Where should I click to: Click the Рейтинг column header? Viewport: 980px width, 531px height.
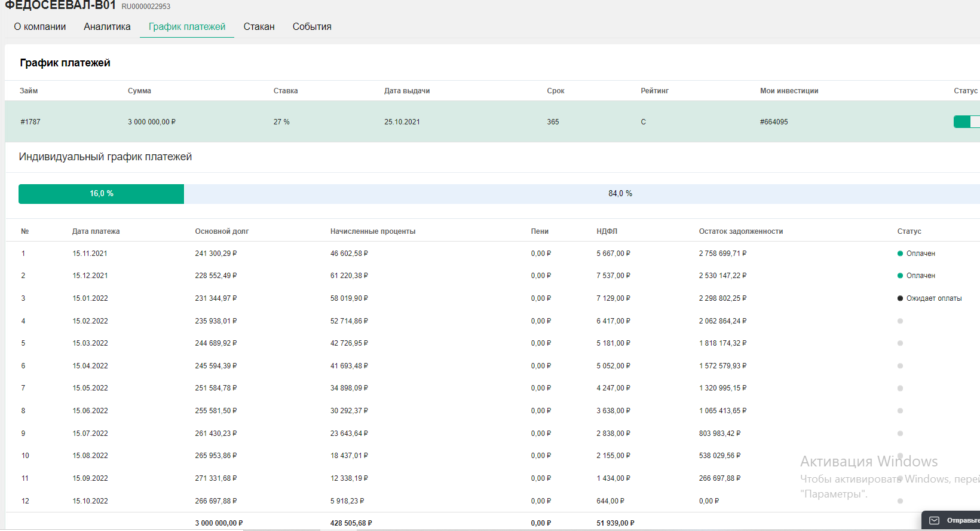coord(655,91)
